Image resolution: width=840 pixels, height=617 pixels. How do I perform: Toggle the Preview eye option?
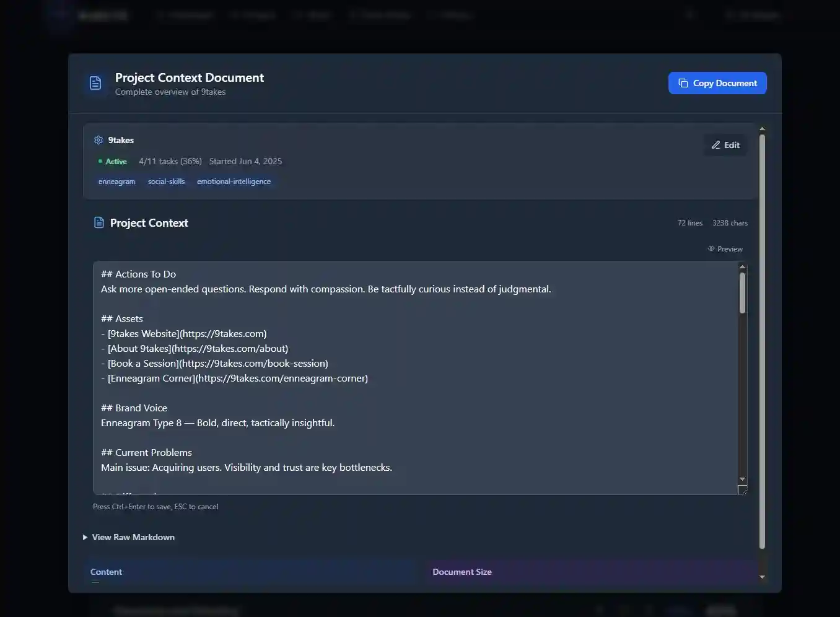pyautogui.click(x=725, y=249)
